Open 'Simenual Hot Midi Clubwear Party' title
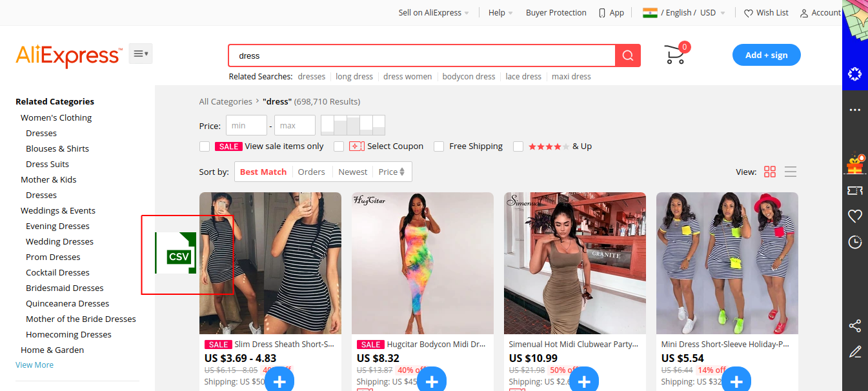The image size is (868, 391). [x=574, y=345]
